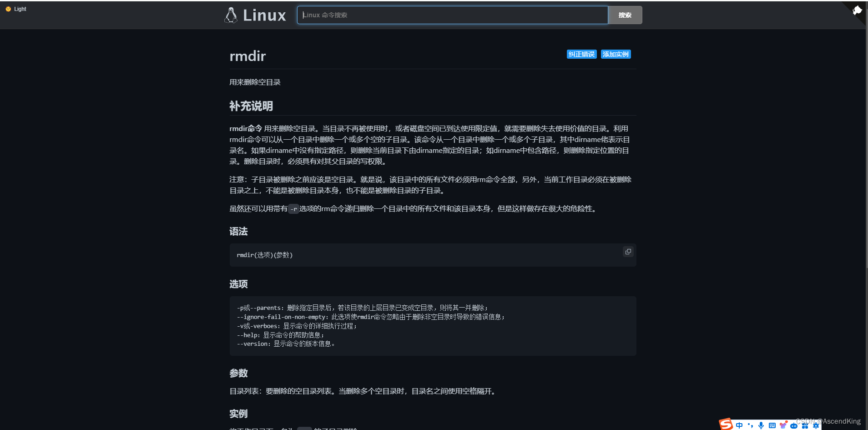Click the -p或--parents option line
Image resolution: width=868 pixels, height=430 pixels.
(362, 308)
